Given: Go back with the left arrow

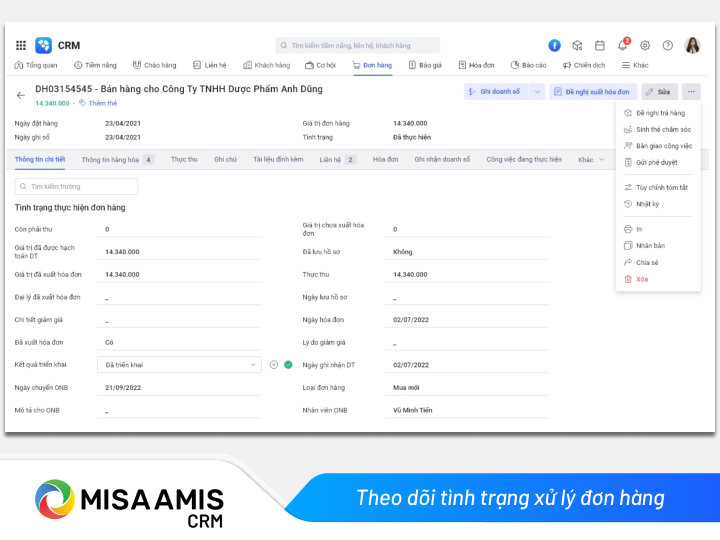Looking at the screenshot, I should tap(21, 96).
